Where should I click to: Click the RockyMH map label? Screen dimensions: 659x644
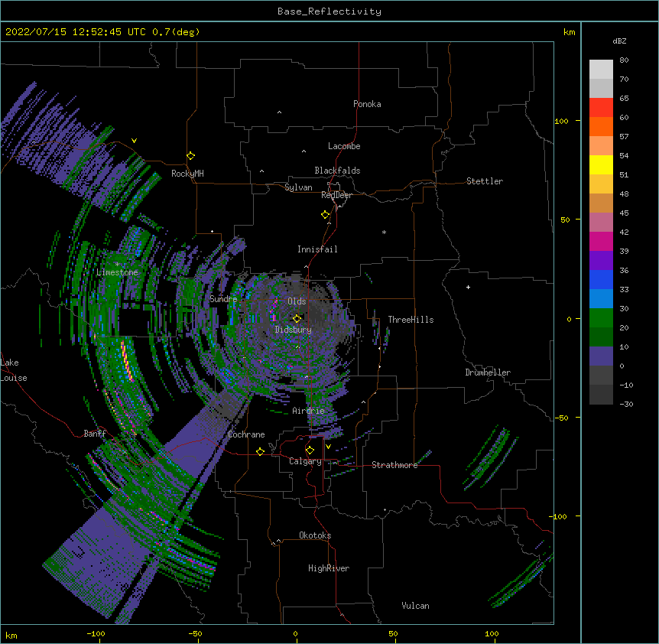(x=187, y=174)
